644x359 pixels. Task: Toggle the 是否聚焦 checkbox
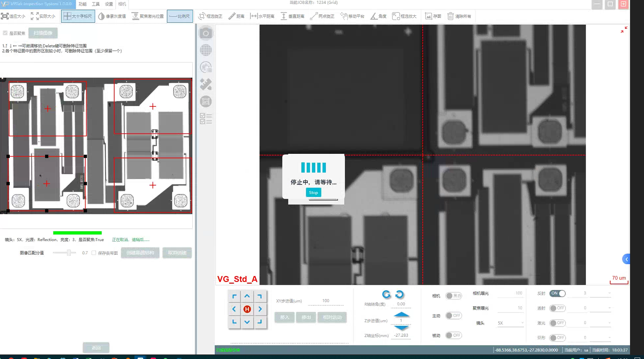[5, 33]
